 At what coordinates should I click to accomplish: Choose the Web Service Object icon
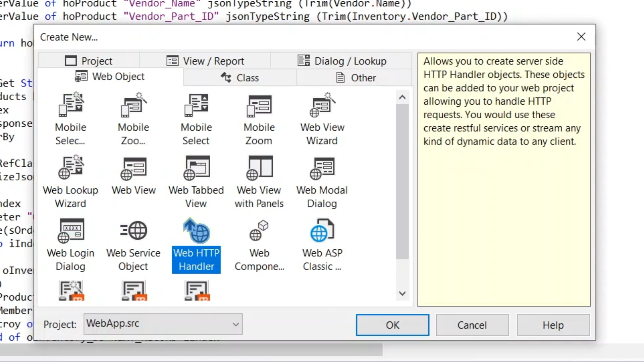(x=133, y=231)
